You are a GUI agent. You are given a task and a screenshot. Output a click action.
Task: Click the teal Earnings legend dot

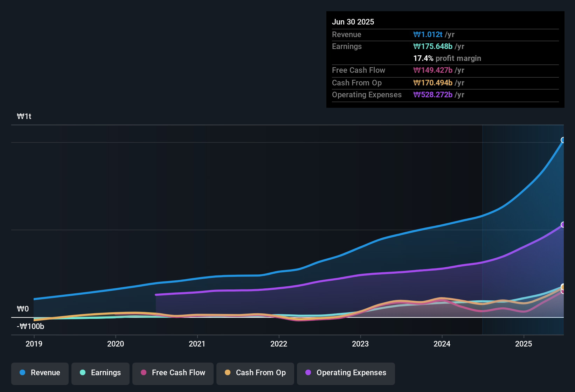pyautogui.click(x=83, y=373)
